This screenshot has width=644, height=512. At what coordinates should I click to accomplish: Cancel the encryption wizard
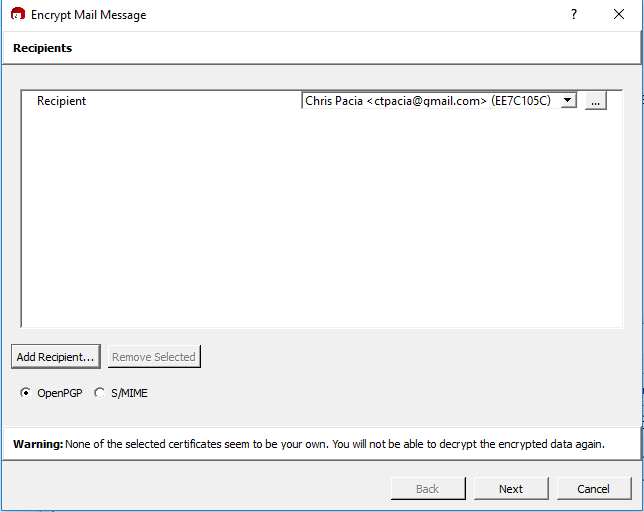[593, 489]
